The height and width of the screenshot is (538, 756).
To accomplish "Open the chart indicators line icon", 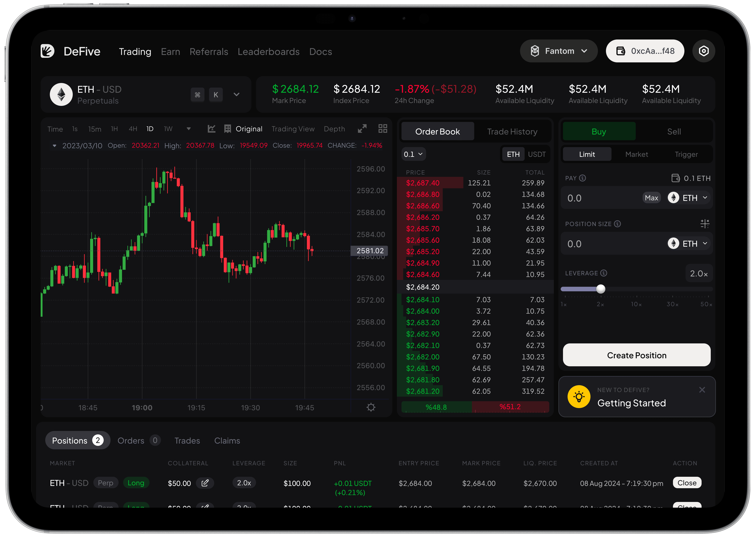I will 212,129.
